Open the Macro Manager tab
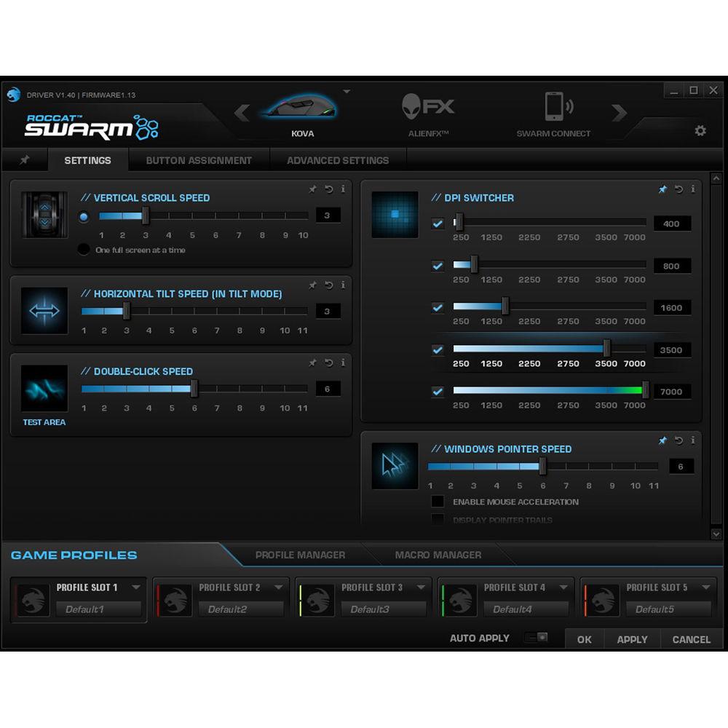 coord(438,555)
